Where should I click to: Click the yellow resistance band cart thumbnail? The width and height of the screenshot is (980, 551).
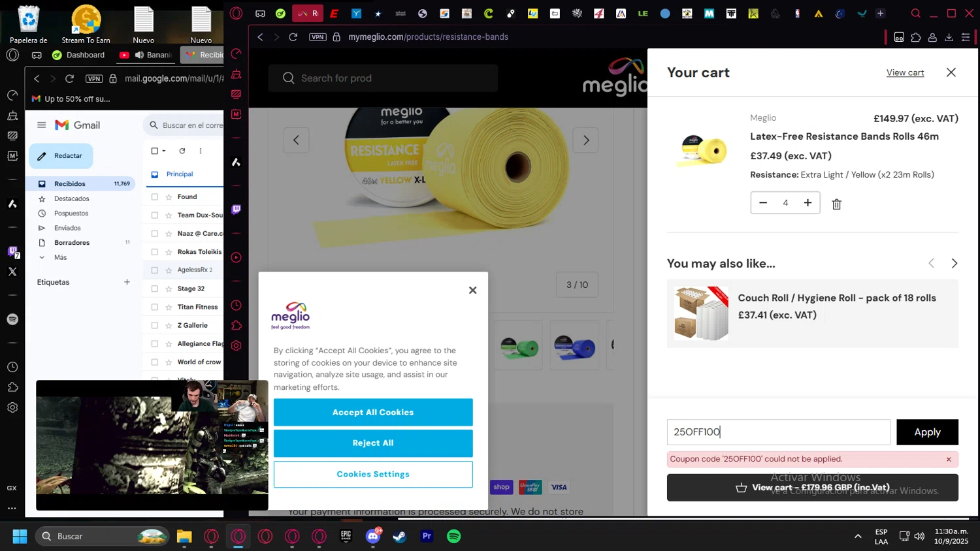point(701,151)
